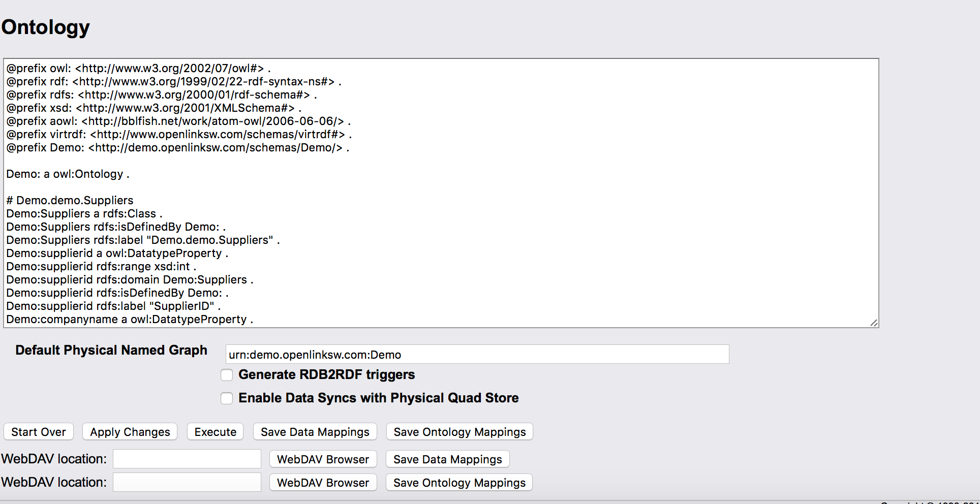The width and height of the screenshot is (980, 504).
Task: Enable the Generate RDB2RDF triggers checkbox
Action: coord(227,375)
